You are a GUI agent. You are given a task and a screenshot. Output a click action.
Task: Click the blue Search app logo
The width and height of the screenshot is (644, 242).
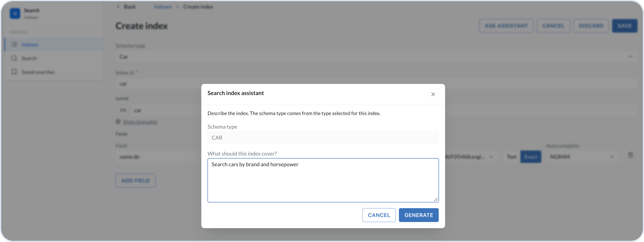(15, 13)
